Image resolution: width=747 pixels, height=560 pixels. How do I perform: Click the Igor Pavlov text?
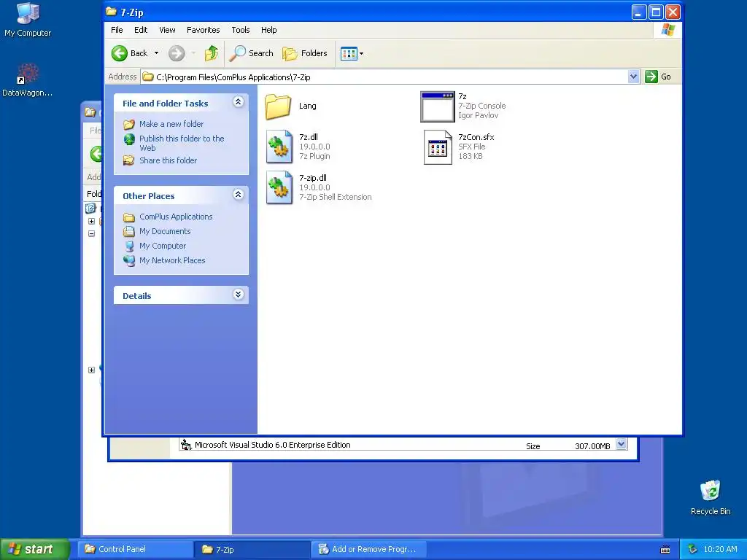pos(479,115)
